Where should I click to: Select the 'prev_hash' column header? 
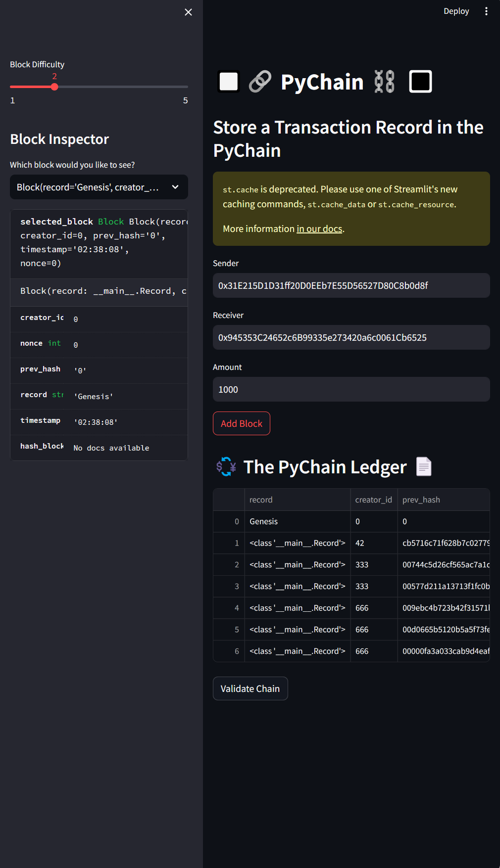click(444, 500)
